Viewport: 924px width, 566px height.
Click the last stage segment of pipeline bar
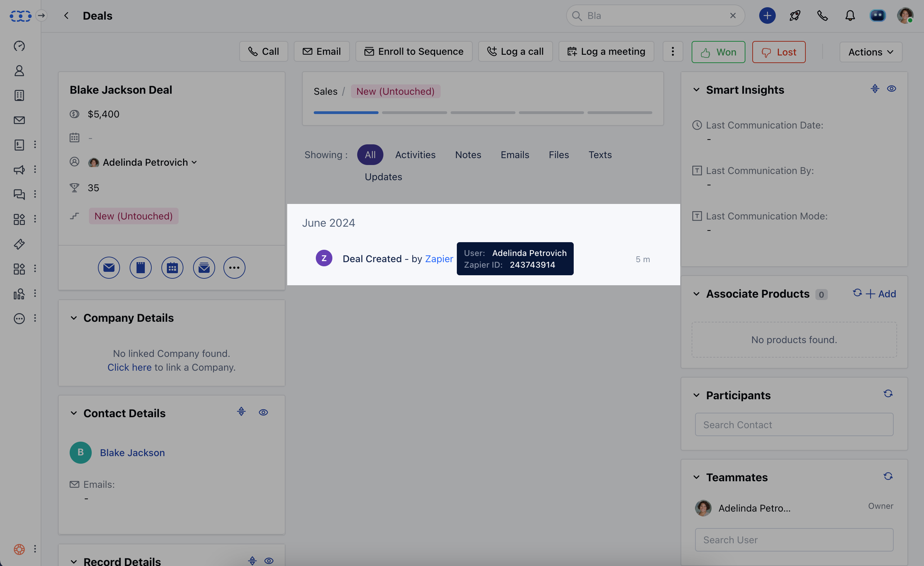(620, 112)
